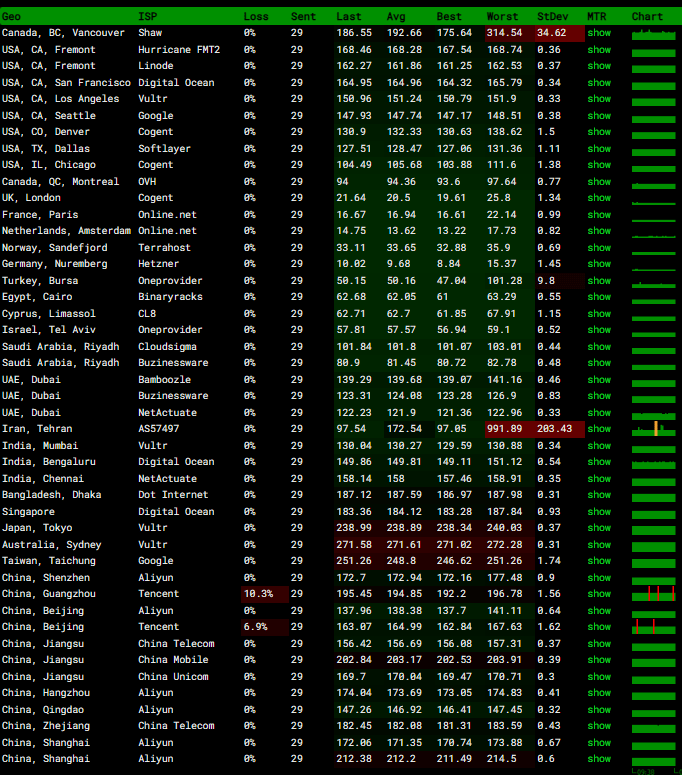Select worst value 214.5
Screen dimensions: 682x775
click(x=501, y=759)
